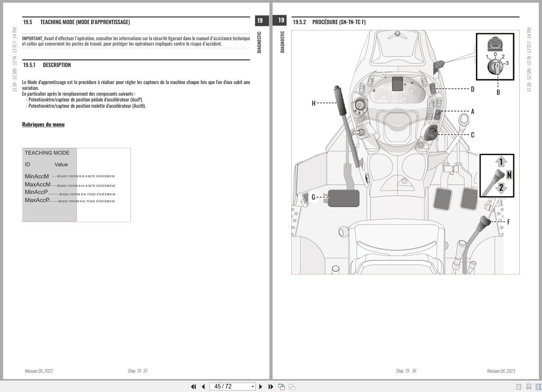The width and height of the screenshot is (542, 392).
Task: Click the ignition key switch inset diagram
Action: 495,57
